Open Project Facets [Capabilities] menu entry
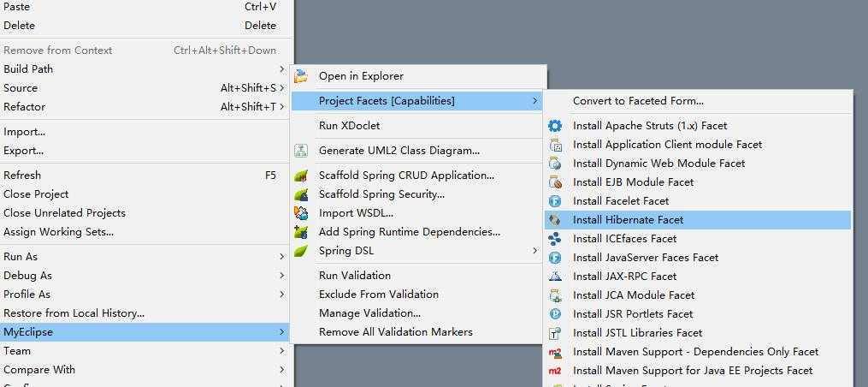Screen dimensions: 868x387 pos(418,100)
